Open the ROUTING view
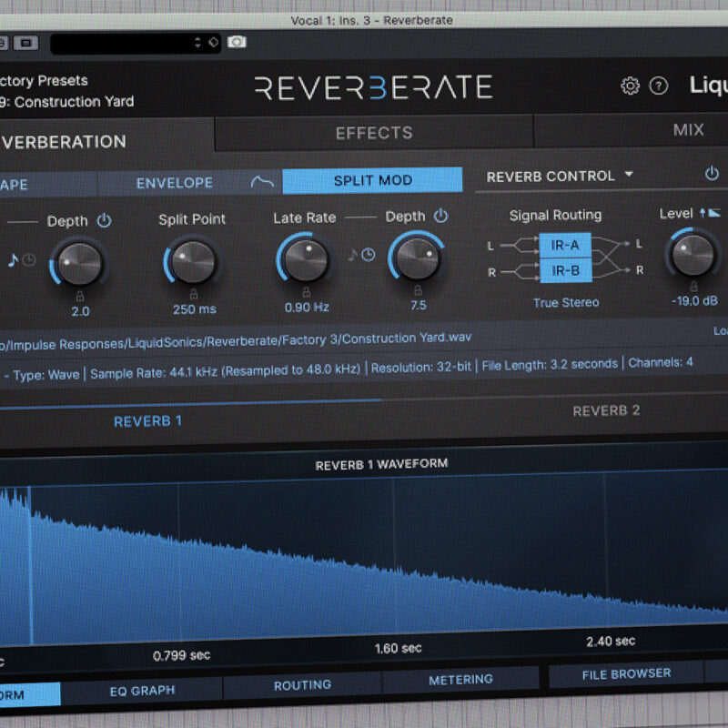Image resolution: width=728 pixels, height=728 pixels. (302, 685)
